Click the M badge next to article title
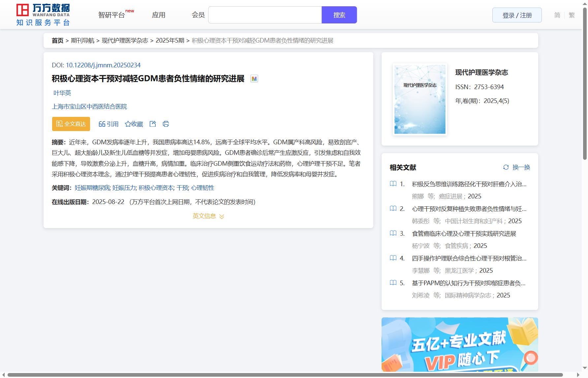The image size is (588, 378). (x=254, y=79)
